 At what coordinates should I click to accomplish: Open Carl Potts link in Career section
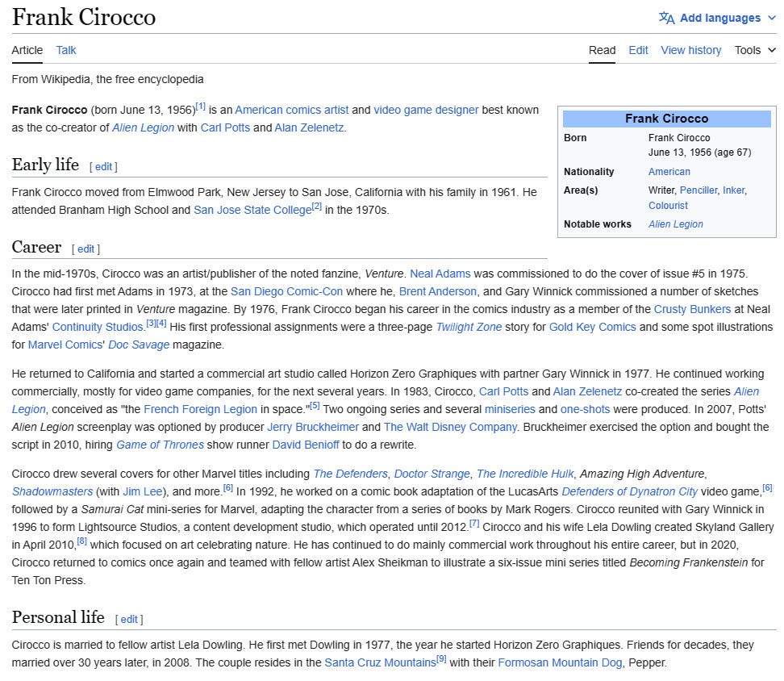[x=503, y=391]
